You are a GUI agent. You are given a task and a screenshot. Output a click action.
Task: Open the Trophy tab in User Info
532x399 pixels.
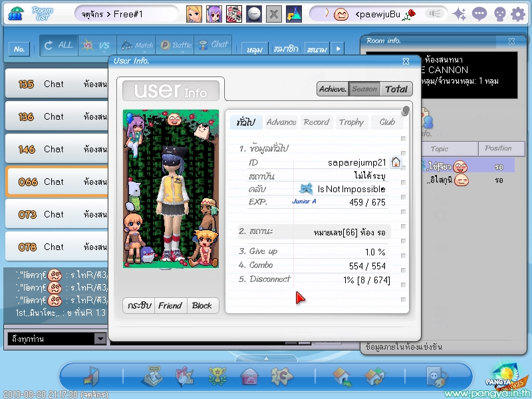point(352,122)
